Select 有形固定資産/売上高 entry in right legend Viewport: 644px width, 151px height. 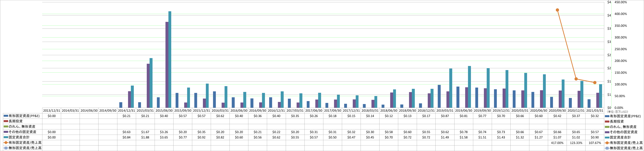(x=623, y=143)
